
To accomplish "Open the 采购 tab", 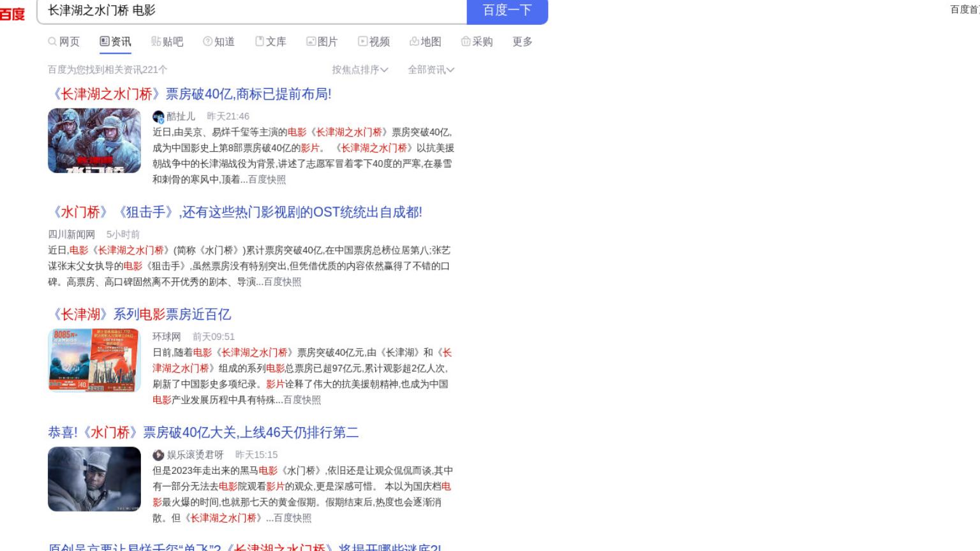I will pos(477,41).
